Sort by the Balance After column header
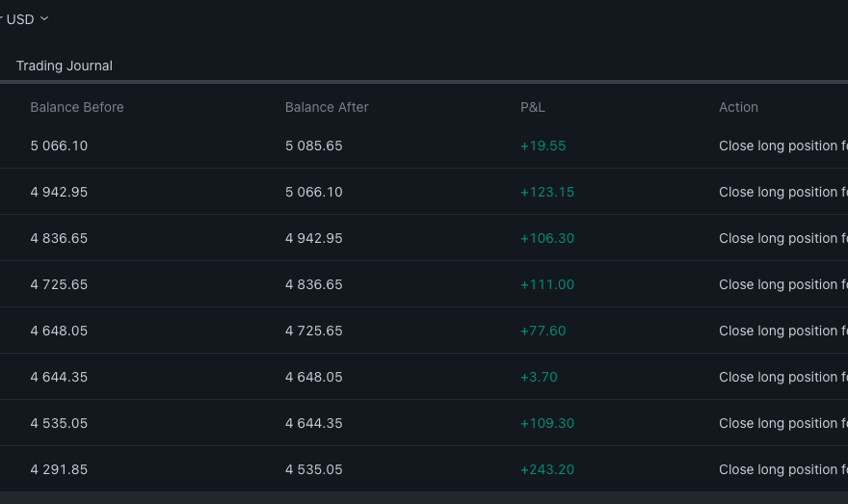 click(x=327, y=107)
